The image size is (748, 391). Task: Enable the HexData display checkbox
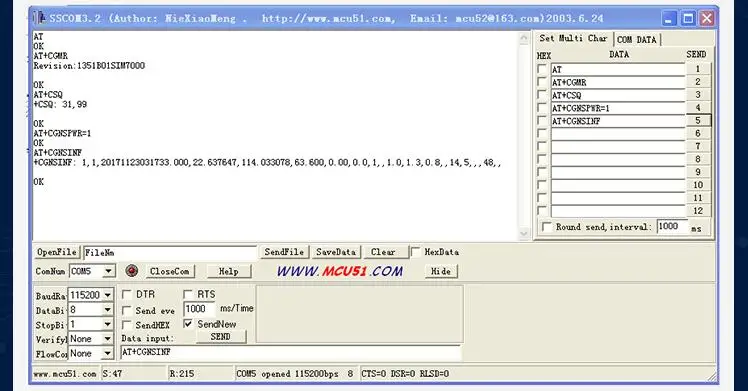416,251
